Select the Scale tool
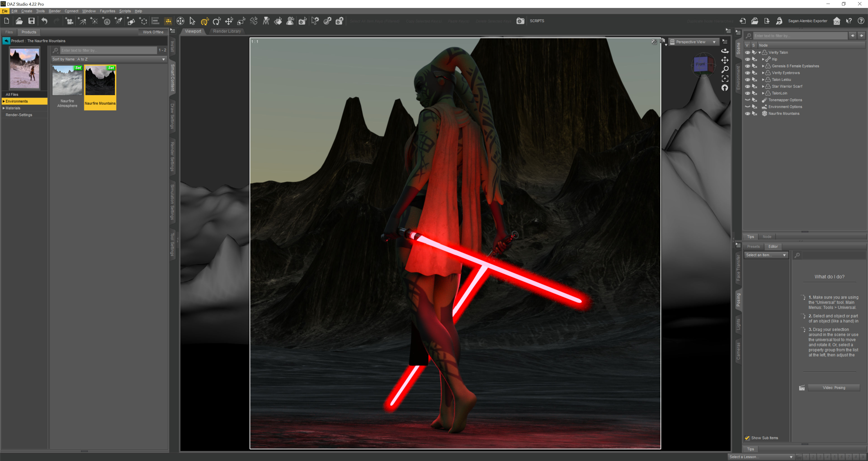Screen dimensions: 868x461 click(x=241, y=21)
